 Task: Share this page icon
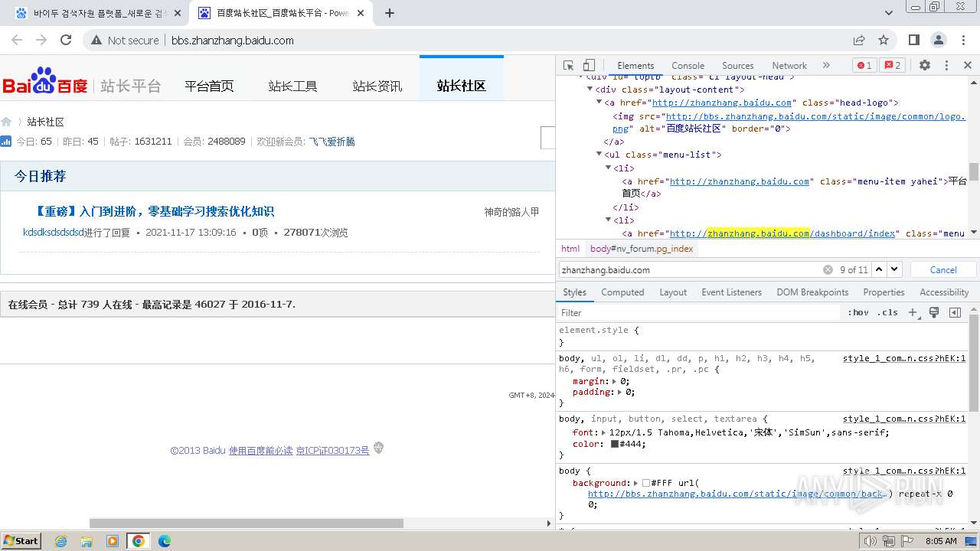(859, 41)
